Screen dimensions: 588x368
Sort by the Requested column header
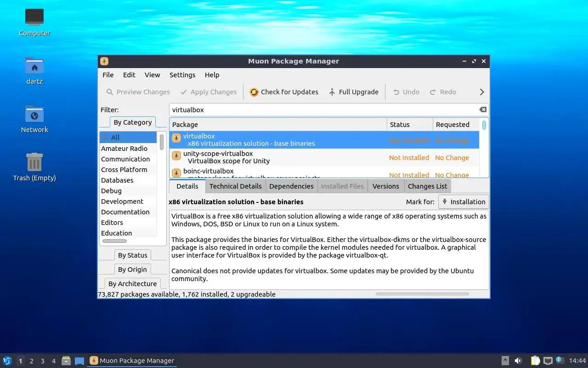tap(456, 125)
